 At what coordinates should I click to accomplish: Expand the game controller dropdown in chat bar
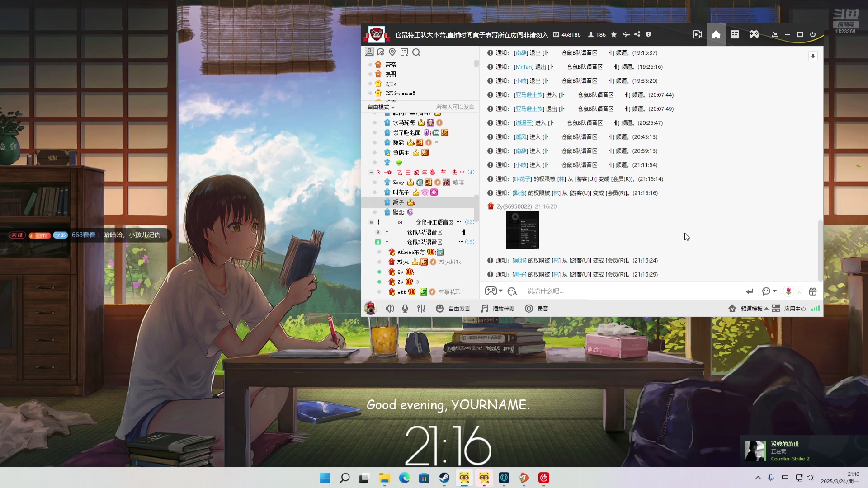point(500,291)
